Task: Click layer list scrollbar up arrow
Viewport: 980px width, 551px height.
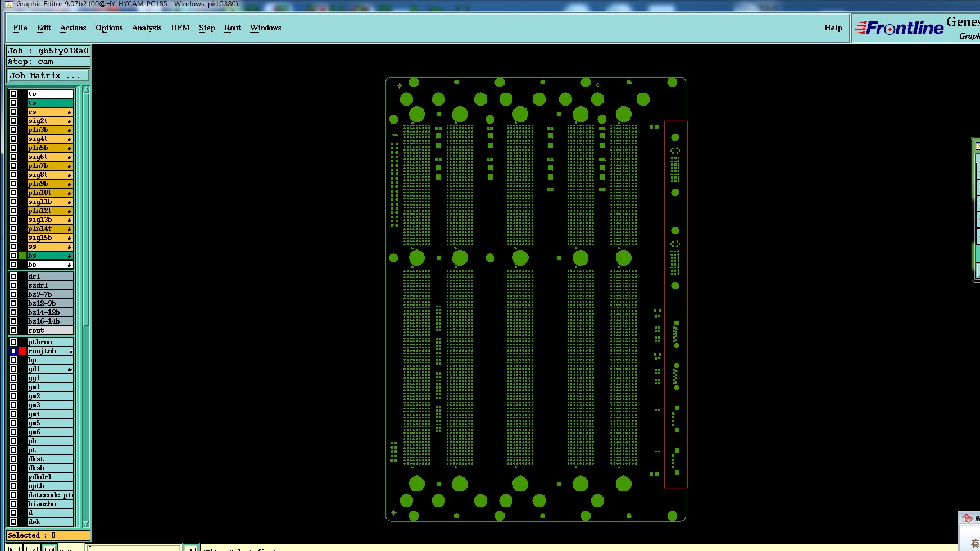Action: click(87, 90)
